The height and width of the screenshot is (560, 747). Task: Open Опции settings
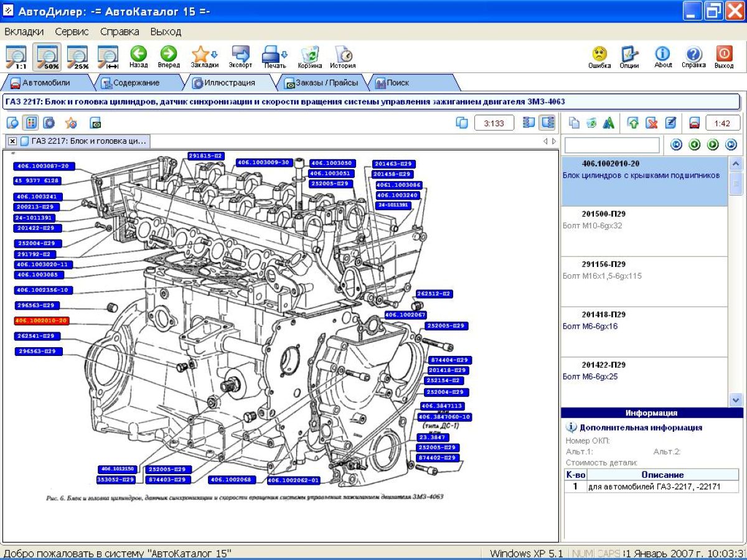click(629, 57)
